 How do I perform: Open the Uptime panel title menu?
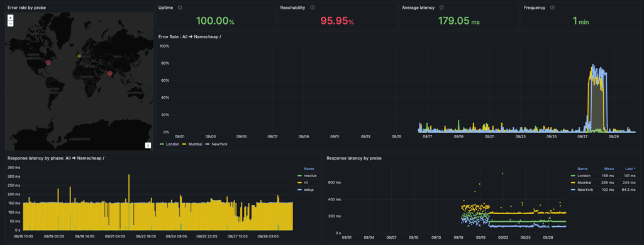165,8
